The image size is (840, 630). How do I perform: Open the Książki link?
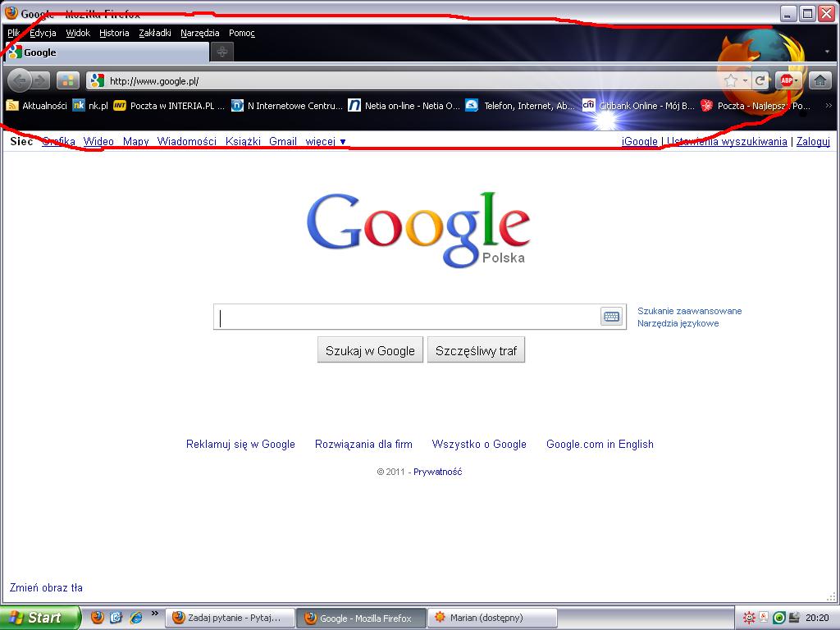(243, 141)
